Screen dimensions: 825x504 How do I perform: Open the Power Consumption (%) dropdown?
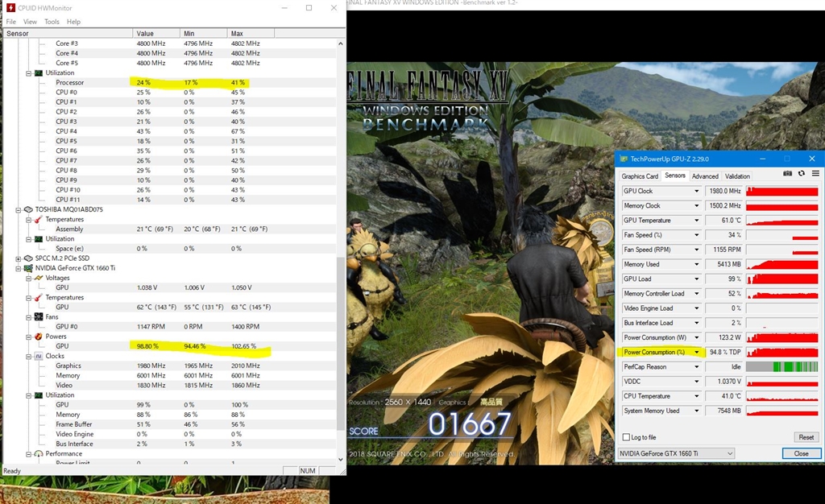point(697,352)
